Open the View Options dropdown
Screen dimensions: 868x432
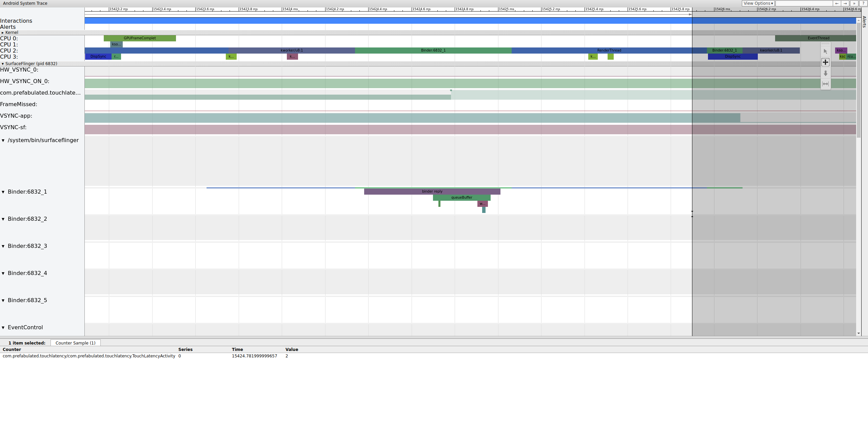click(758, 3)
